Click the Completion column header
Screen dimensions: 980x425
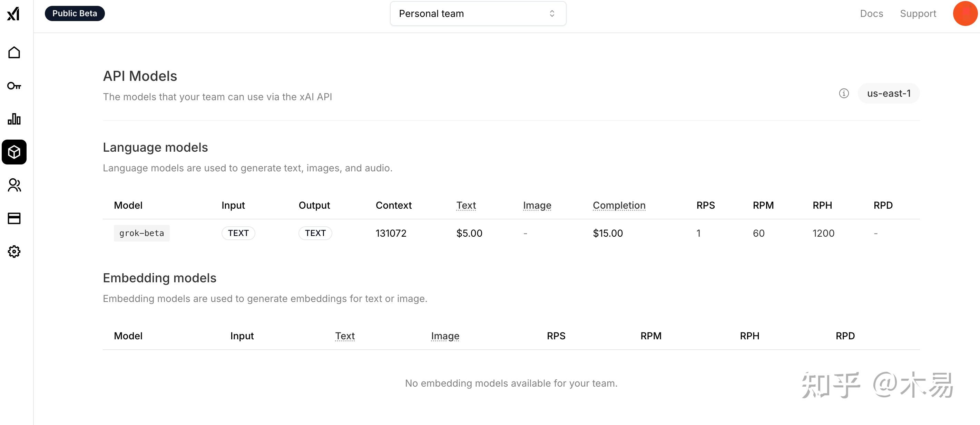[619, 205]
